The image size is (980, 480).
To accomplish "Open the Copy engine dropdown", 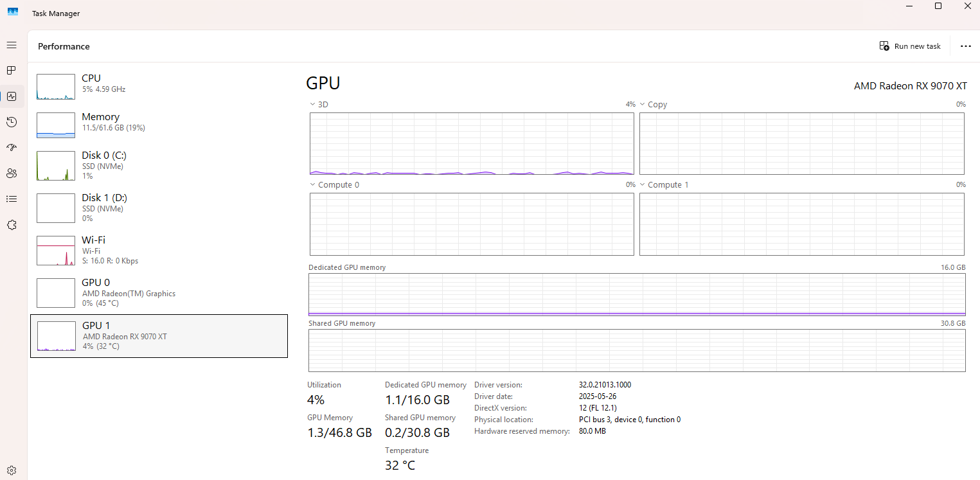I will pyautogui.click(x=654, y=104).
